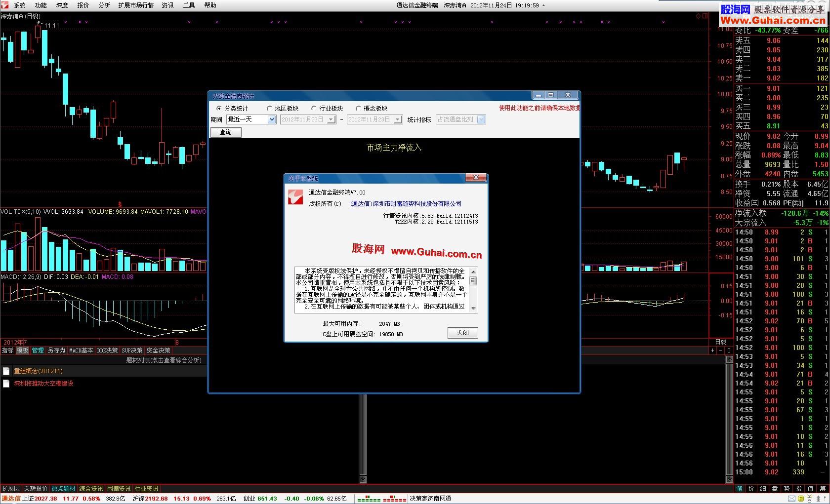Switch to the 关联报价 bottom tab
This screenshot has height=504, width=830.
click(x=36, y=488)
